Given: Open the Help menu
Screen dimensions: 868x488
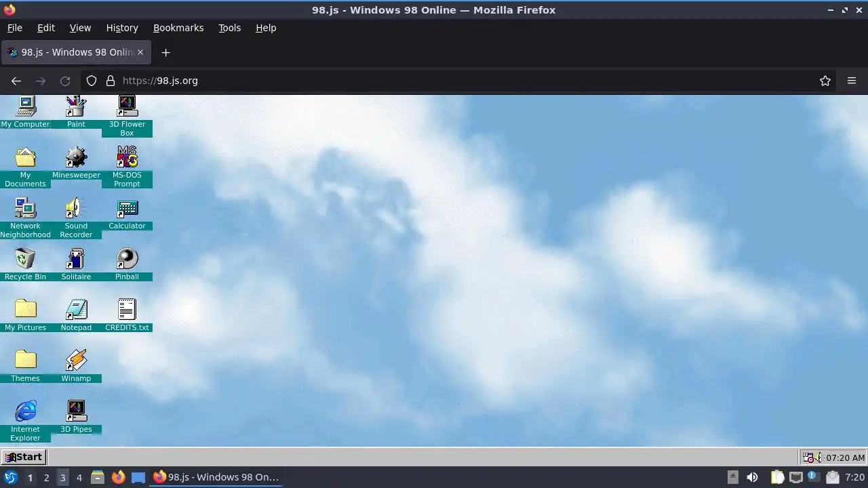Looking at the screenshot, I should click(x=266, y=28).
